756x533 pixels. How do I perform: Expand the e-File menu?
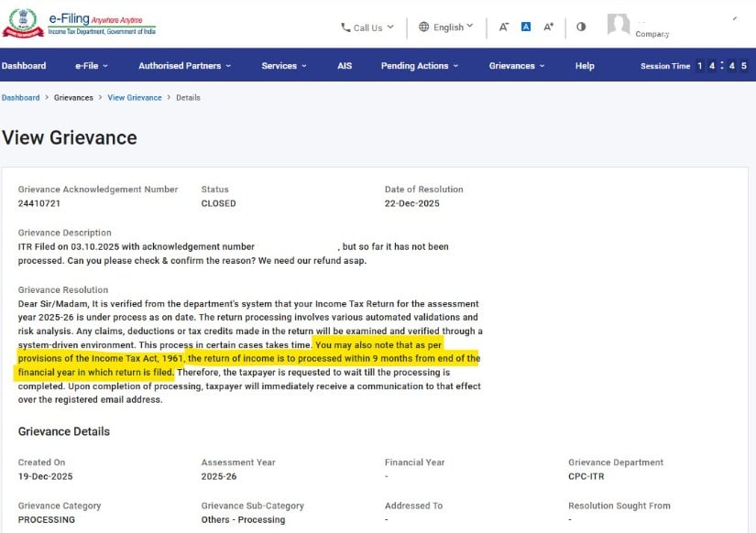click(92, 66)
